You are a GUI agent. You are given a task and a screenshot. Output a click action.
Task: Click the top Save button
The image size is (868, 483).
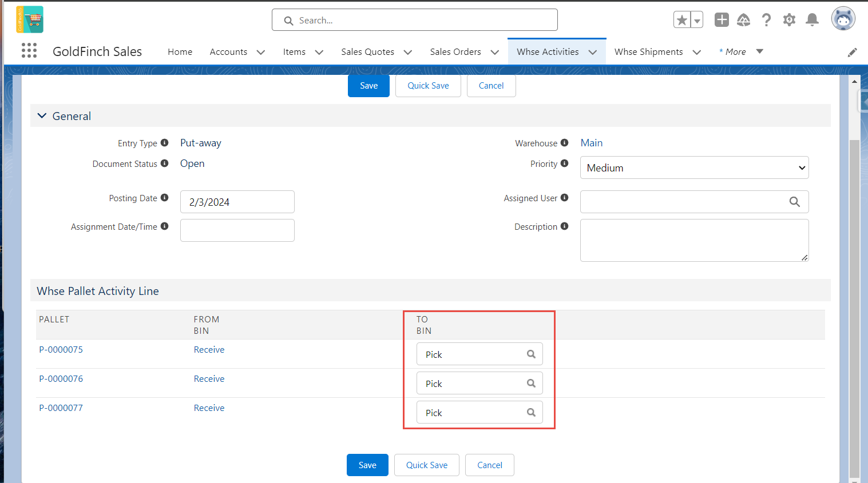click(368, 86)
